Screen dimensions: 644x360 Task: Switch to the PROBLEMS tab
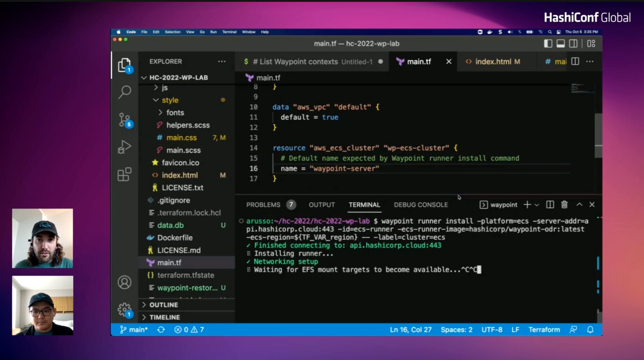coord(263,205)
